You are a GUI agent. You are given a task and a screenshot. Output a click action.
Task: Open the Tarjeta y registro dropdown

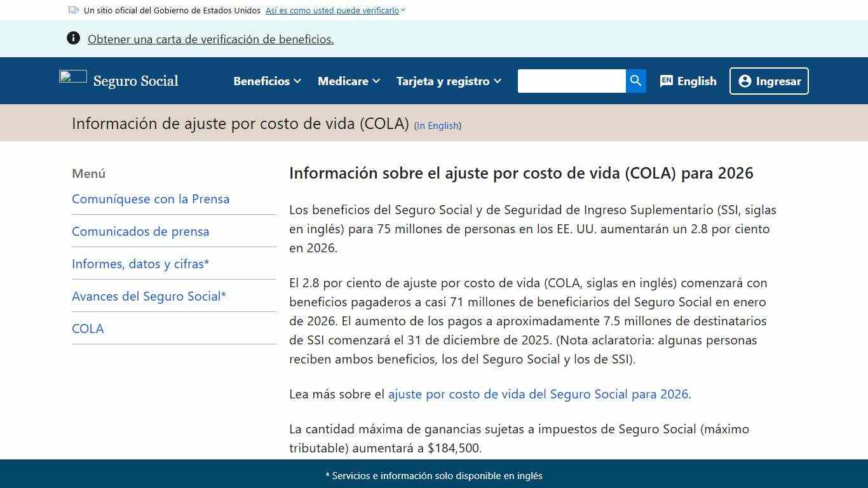448,81
